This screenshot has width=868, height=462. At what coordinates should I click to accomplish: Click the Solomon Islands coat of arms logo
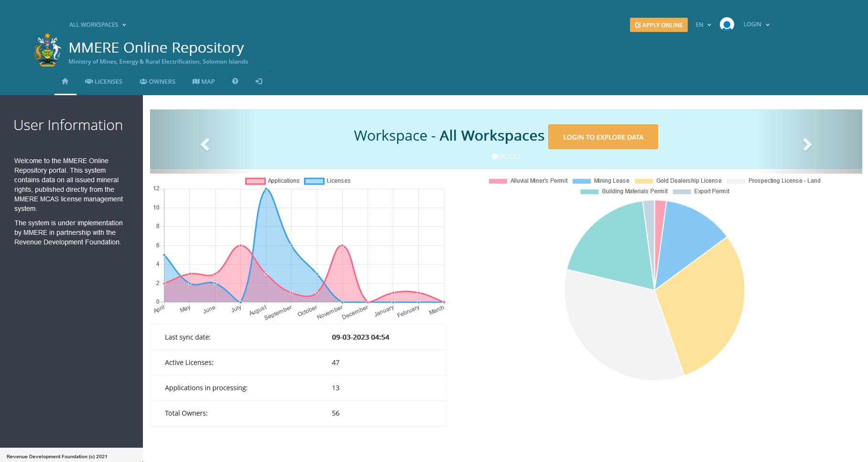pyautogui.click(x=48, y=50)
